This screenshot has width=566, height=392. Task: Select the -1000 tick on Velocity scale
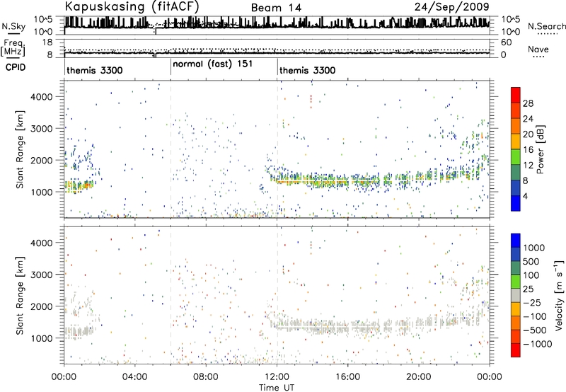537,344
